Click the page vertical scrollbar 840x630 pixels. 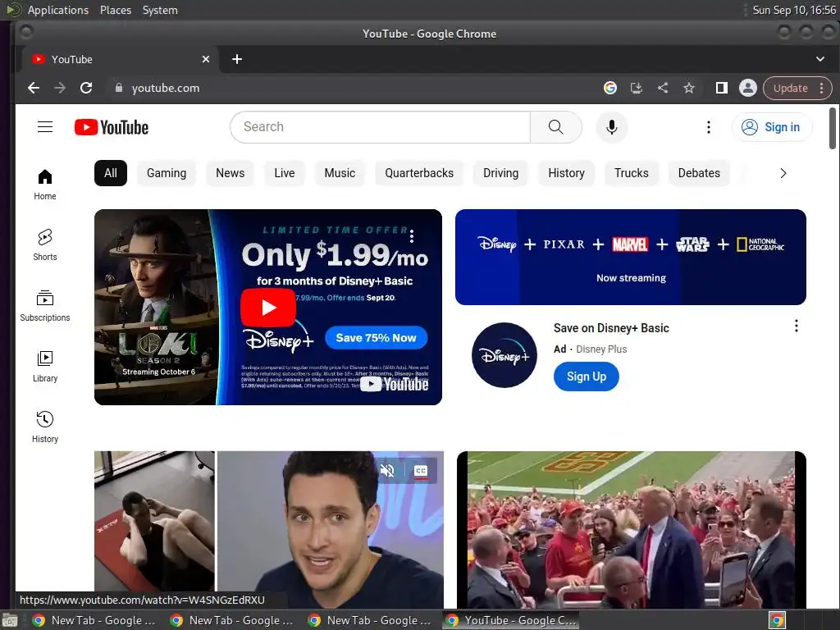(x=832, y=129)
